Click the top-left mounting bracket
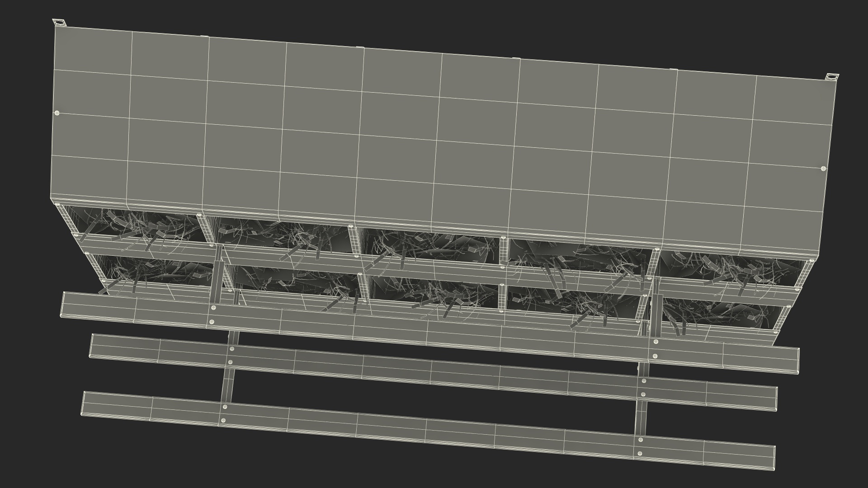This screenshot has height=488, width=868. (x=59, y=22)
